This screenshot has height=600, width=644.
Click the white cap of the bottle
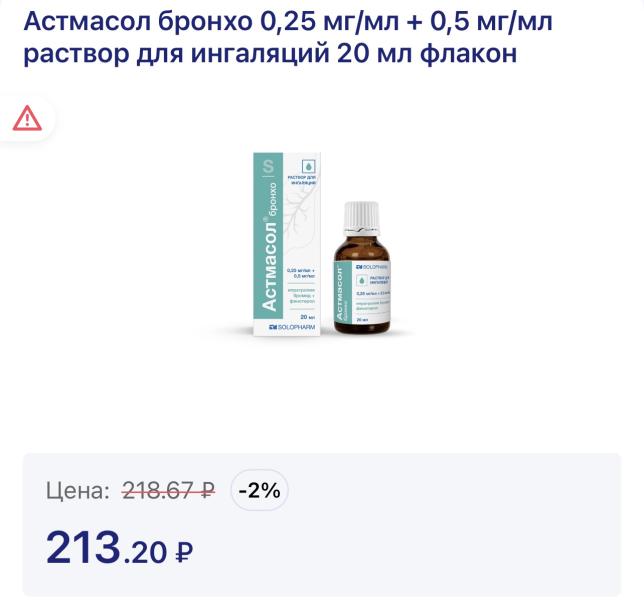coord(361,214)
